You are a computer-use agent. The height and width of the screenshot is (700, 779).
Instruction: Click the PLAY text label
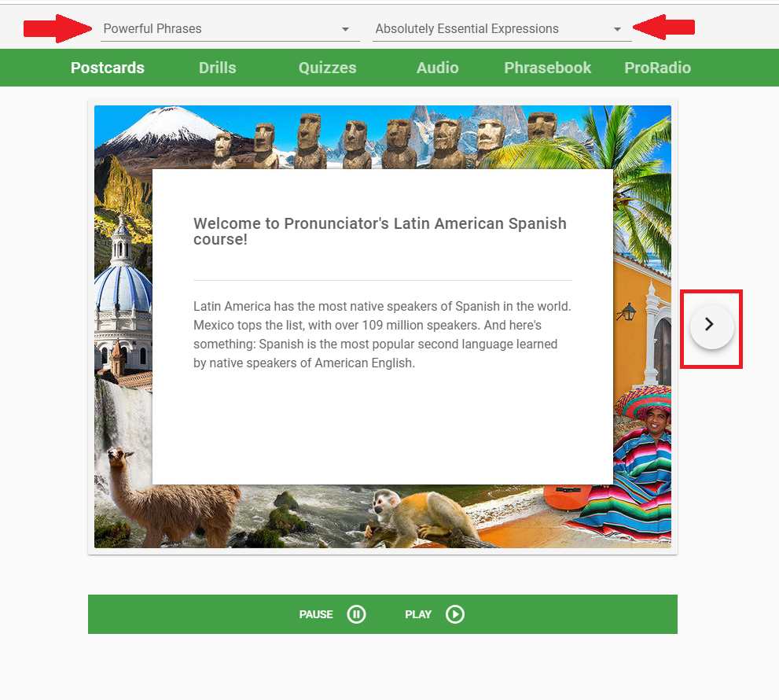pyautogui.click(x=418, y=614)
